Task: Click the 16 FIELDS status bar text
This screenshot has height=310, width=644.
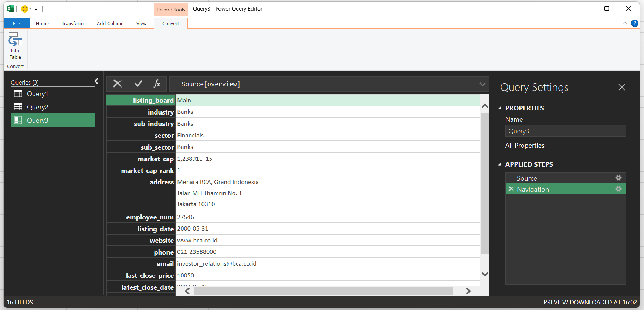Action: coord(20,302)
